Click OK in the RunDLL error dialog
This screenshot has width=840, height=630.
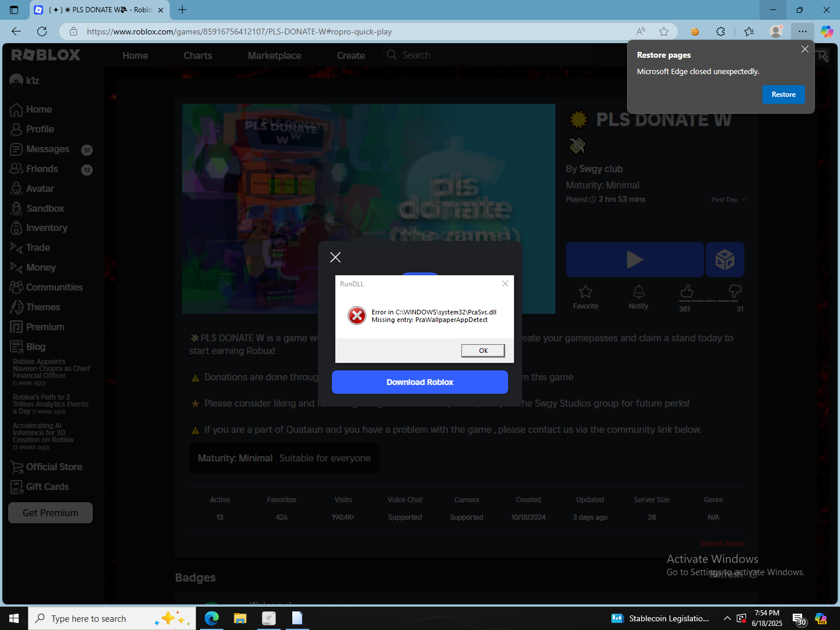point(483,351)
